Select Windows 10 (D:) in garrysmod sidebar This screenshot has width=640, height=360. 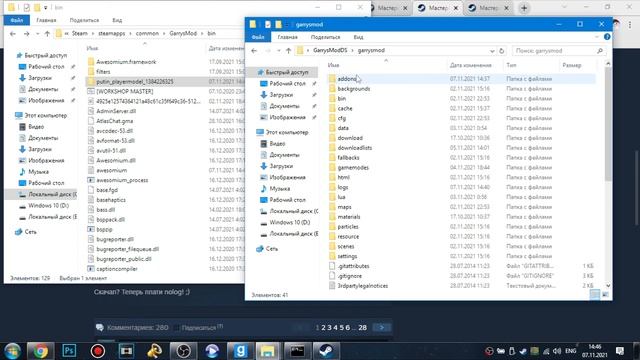click(x=289, y=222)
